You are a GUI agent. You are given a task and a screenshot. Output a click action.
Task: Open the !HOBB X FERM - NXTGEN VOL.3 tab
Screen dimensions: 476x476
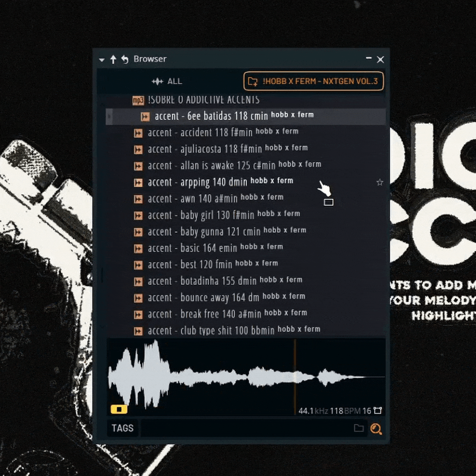coord(313,82)
